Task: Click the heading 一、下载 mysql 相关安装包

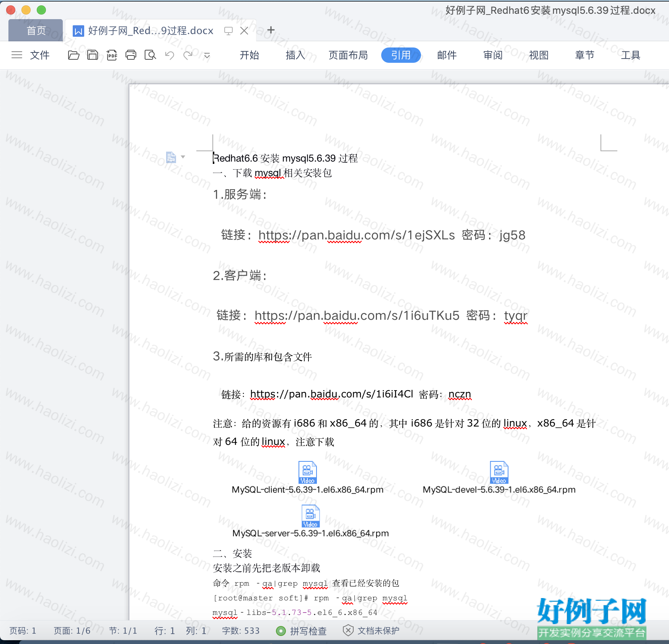Action: [x=272, y=173]
